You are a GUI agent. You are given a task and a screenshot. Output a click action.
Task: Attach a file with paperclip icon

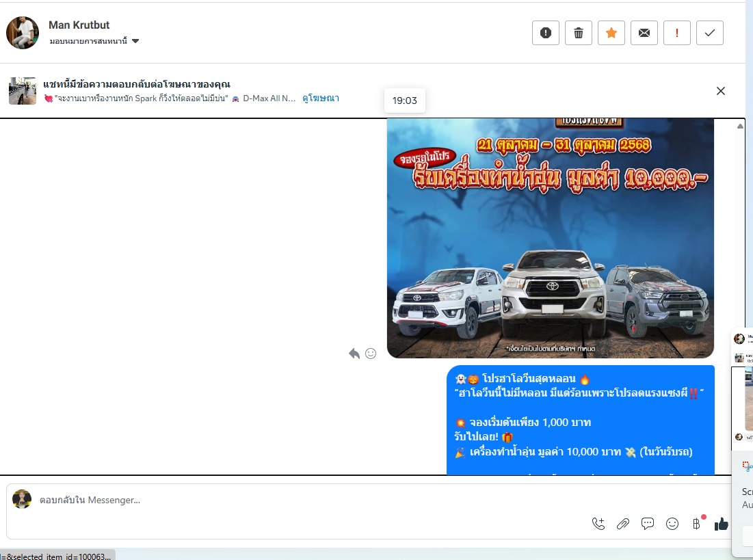[623, 524]
